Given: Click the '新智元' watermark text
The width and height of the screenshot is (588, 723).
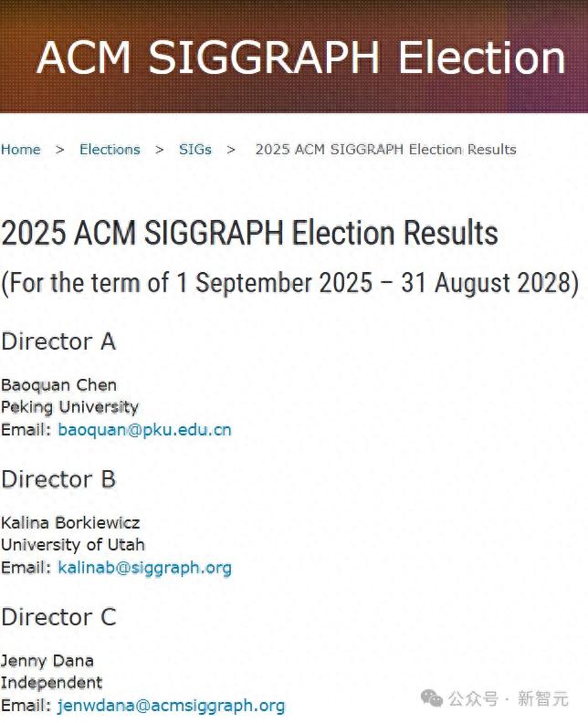Looking at the screenshot, I should point(542,698).
